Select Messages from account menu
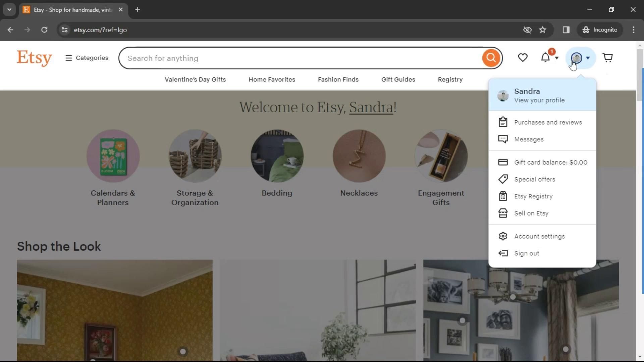Image resolution: width=644 pixels, height=362 pixels. click(x=529, y=139)
